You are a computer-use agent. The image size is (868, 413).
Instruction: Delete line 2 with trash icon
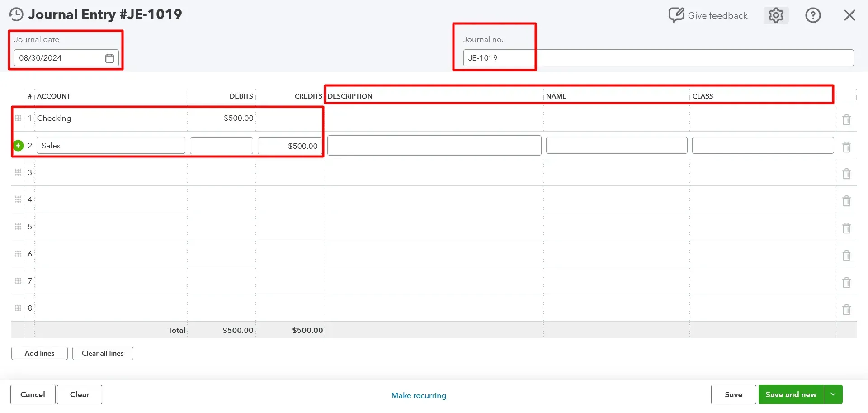[x=846, y=147]
